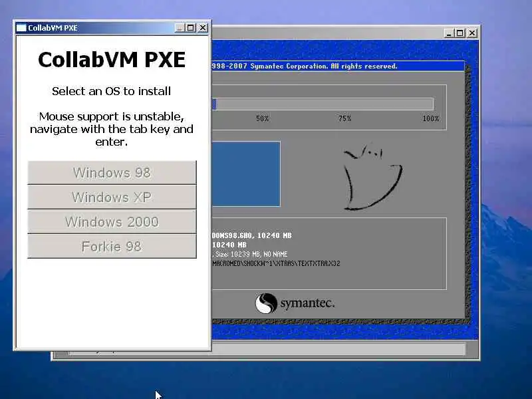Click the 100% progress label
The height and width of the screenshot is (399, 532).
(x=430, y=118)
